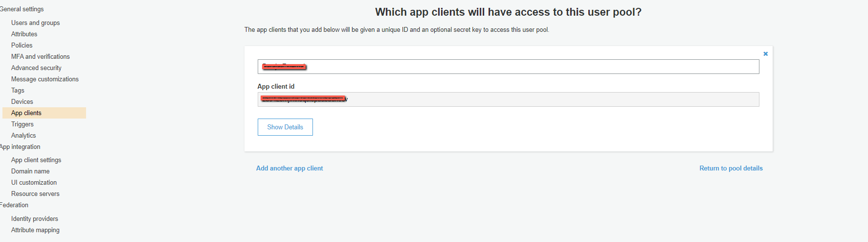Navigate to Message customizations
This screenshot has width=868, height=242.
point(45,79)
